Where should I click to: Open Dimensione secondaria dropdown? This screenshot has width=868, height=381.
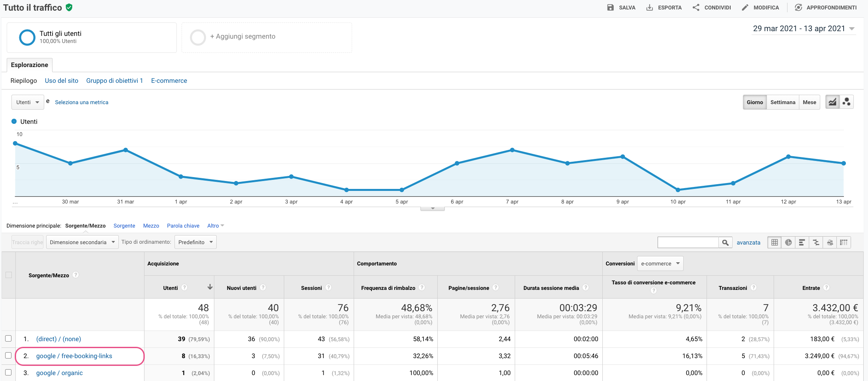pyautogui.click(x=82, y=242)
